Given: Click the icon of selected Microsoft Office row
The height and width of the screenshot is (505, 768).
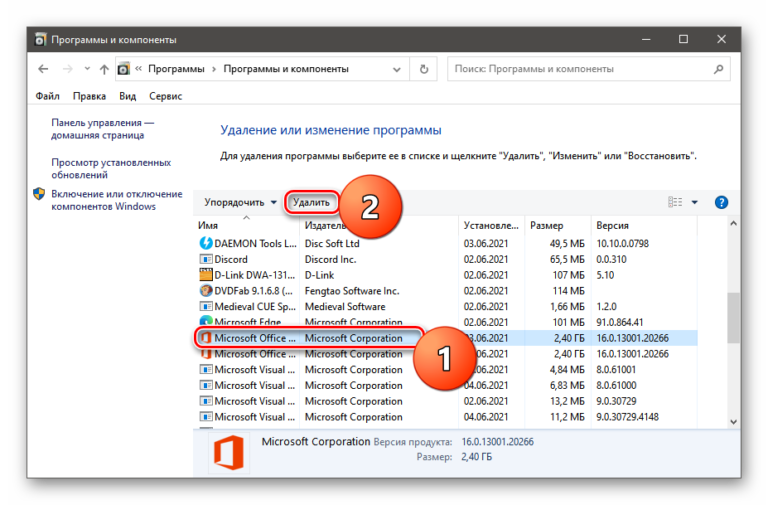Looking at the screenshot, I should [x=206, y=338].
